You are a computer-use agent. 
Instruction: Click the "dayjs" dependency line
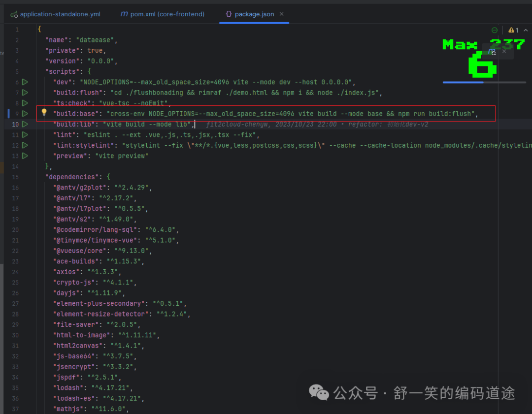[x=89, y=293]
